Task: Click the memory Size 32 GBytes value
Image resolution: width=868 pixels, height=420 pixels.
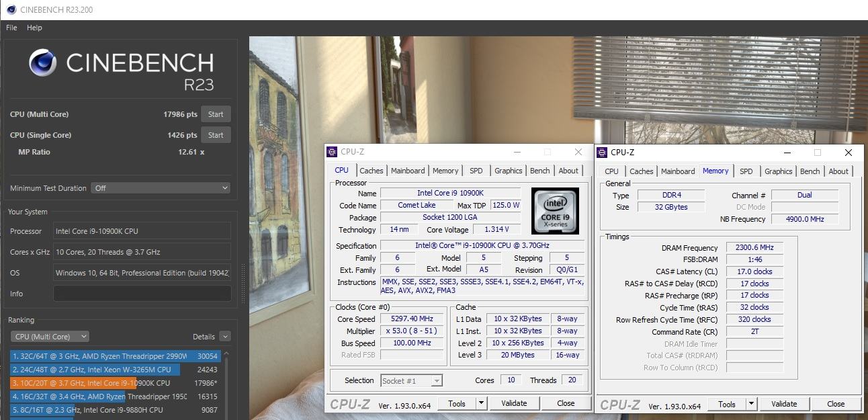Action: (670, 207)
